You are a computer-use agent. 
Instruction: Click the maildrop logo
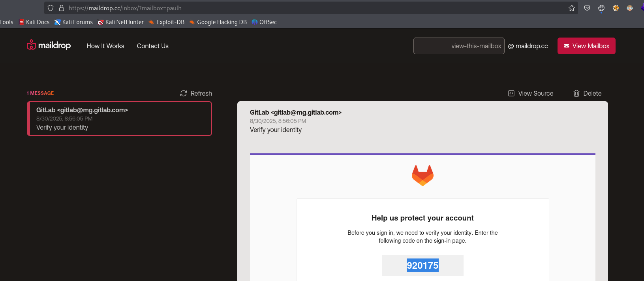(49, 45)
